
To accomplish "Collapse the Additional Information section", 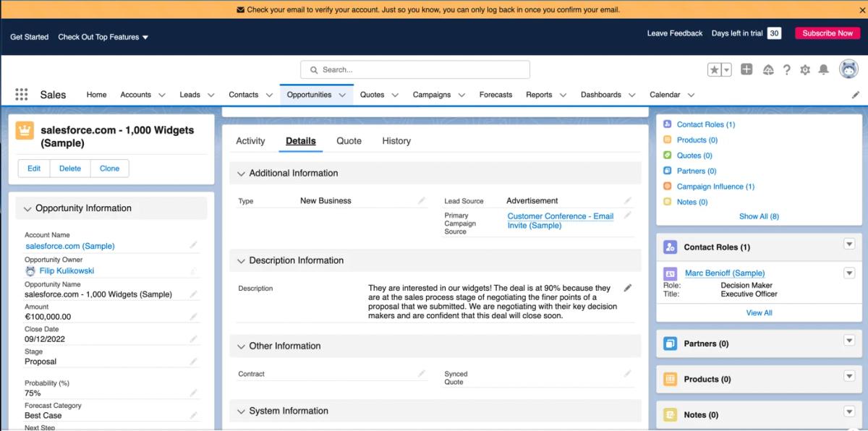I will 241,174.
